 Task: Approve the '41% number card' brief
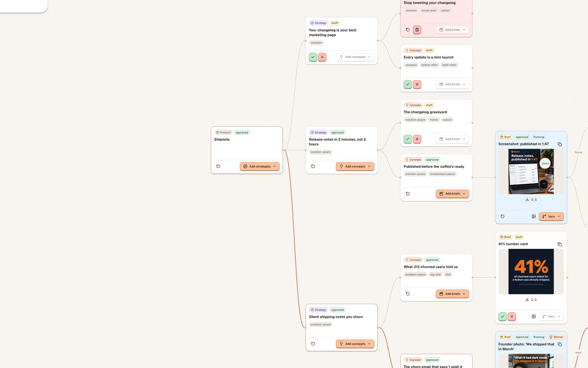tap(502, 316)
